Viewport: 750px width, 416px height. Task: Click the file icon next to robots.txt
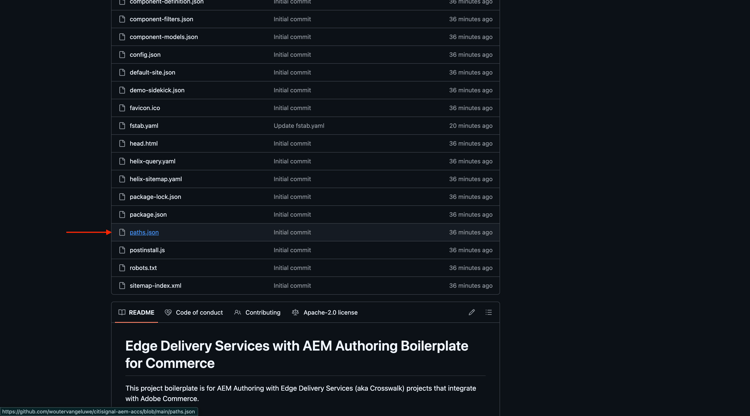pos(122,268)
